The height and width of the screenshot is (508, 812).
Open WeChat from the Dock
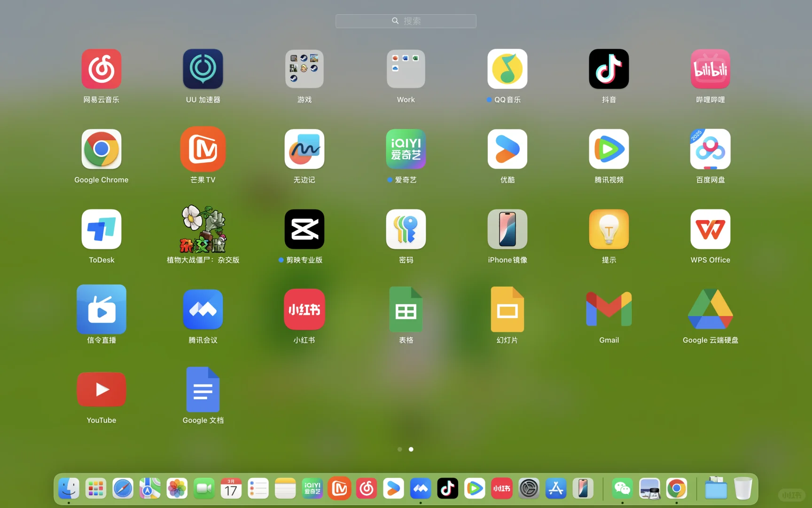pos(623,489)
